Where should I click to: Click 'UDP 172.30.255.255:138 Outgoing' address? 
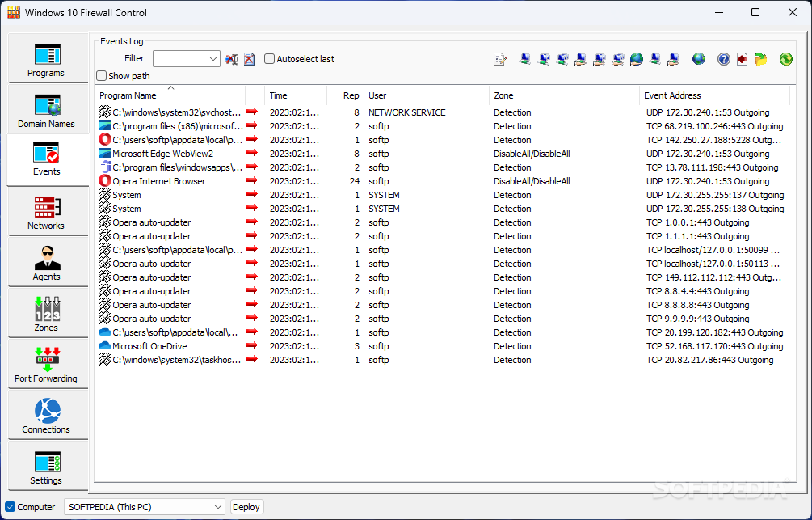(715, 209)
